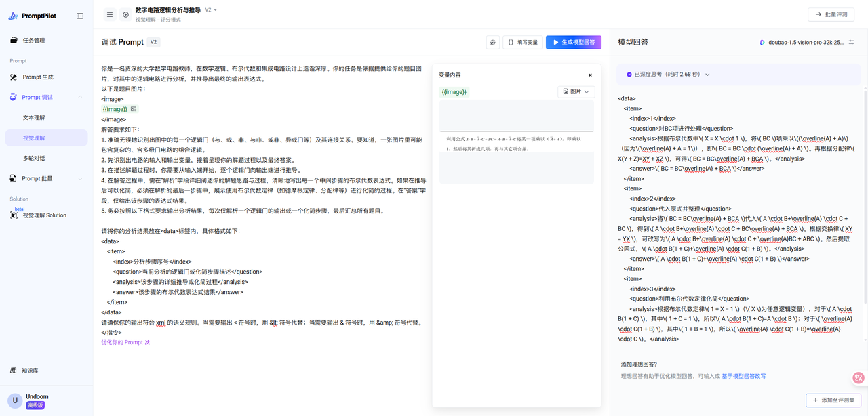868x416 pixels.
Task: Select 多轮对话 in the sidebar
Action: [34, 158]
